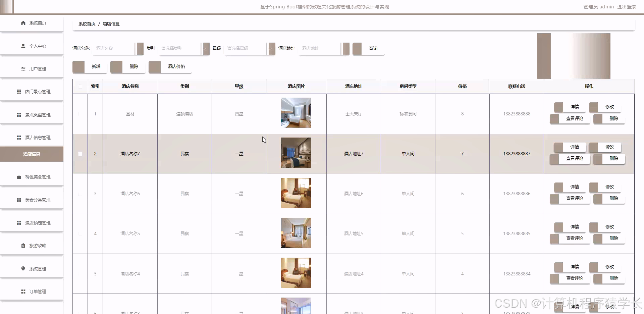Open the 星级 dropdown
This screenshot has width=644, height=314.
coord(250,48)
